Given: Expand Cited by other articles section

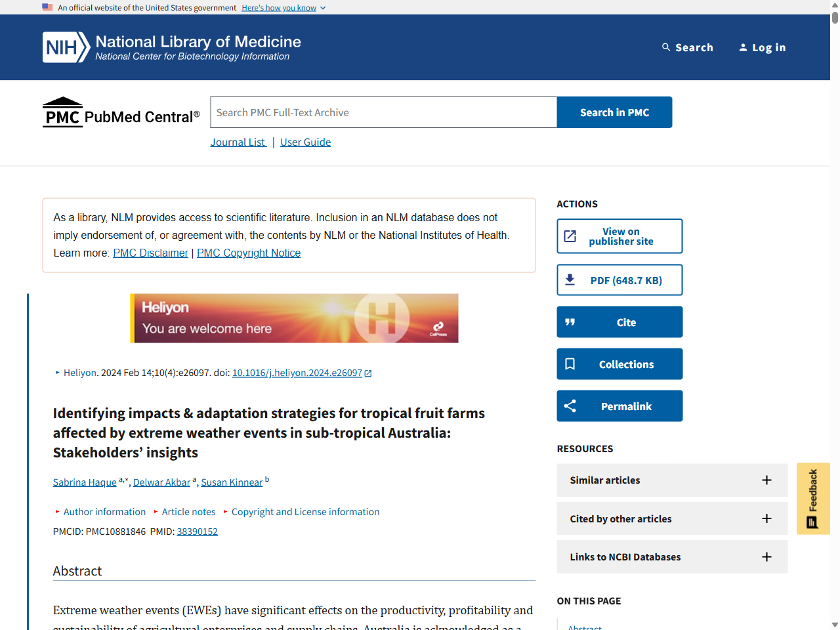Looking at the screenshot, I should click(x=766, y=518).
